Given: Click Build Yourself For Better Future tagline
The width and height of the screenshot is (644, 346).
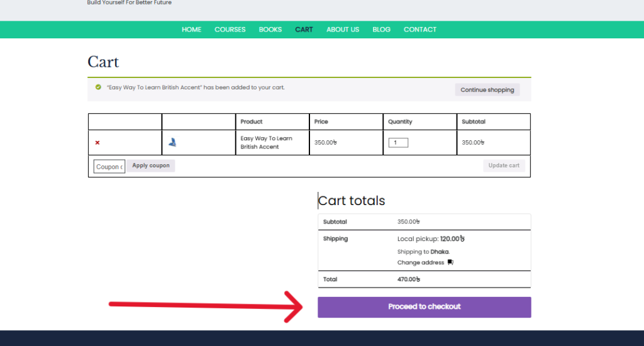Looking at the screenshot, I should [130, 3].
